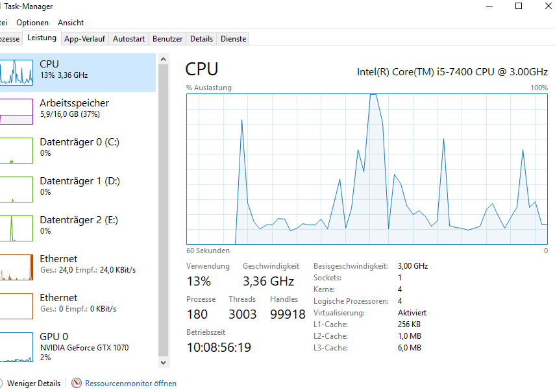This screenshot has width=555, height=392.
Task: Click the Handles count 99918
Action: point(288,314)
